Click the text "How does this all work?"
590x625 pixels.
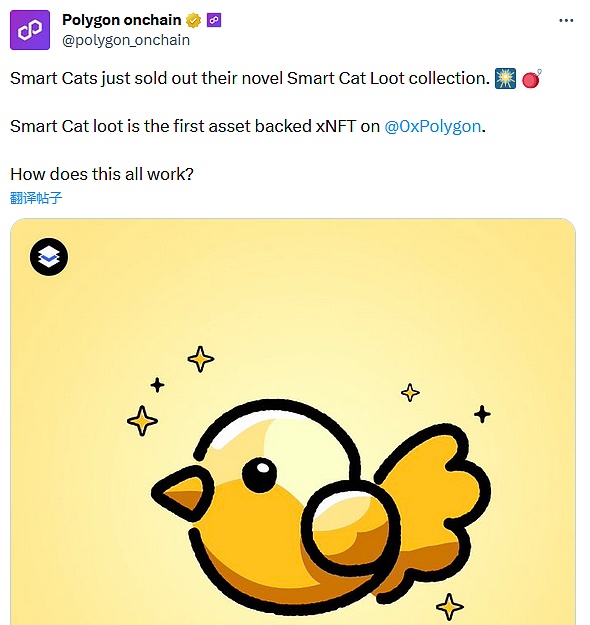pos(102,174)
